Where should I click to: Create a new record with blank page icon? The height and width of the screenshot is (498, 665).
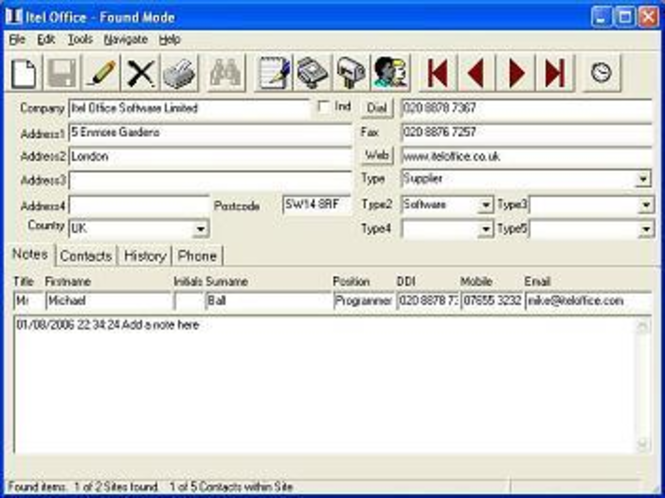point(24,73)
